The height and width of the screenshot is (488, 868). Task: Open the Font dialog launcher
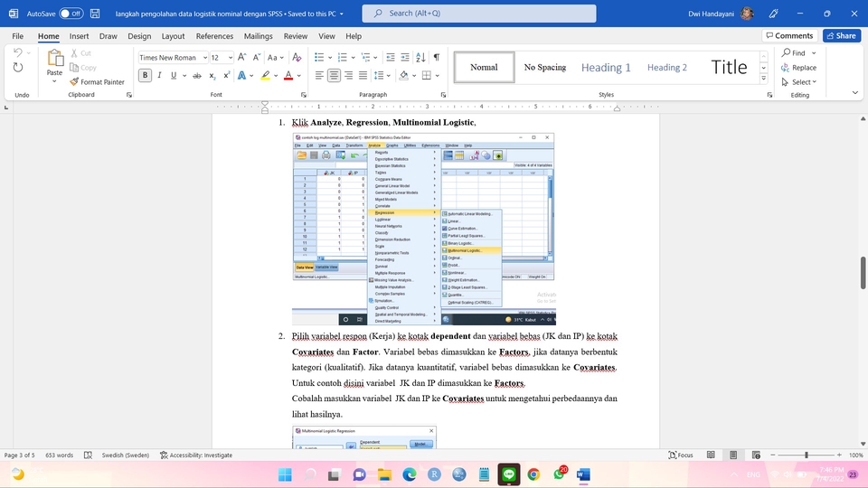point(304,95)
